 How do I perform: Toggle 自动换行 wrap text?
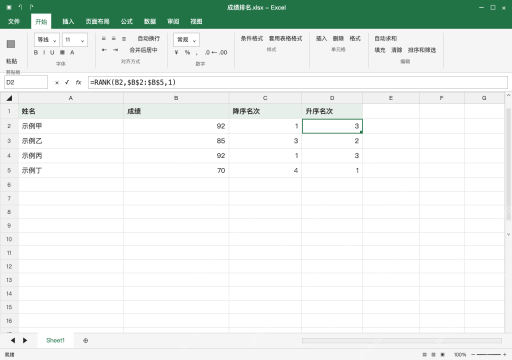(x=149, y=38)
